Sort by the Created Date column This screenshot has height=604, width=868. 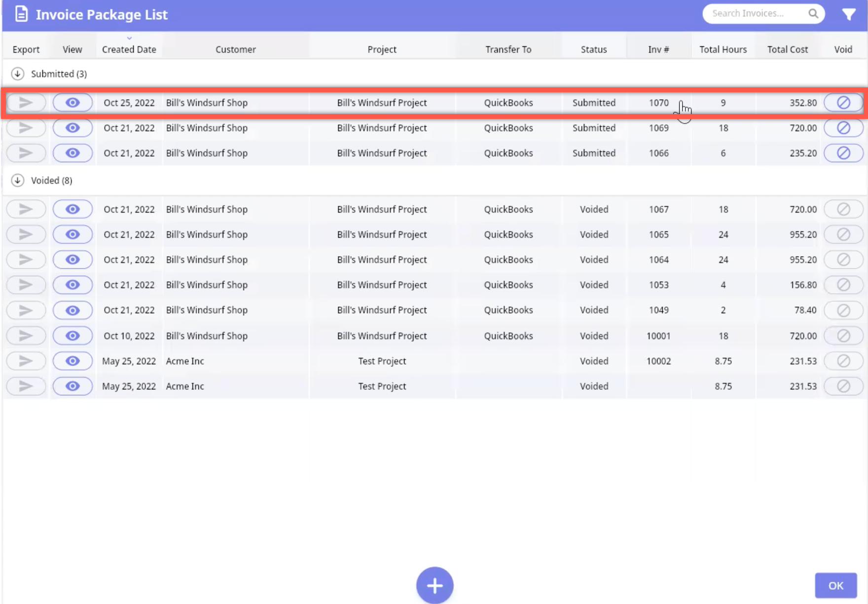(x=129, y=49)
